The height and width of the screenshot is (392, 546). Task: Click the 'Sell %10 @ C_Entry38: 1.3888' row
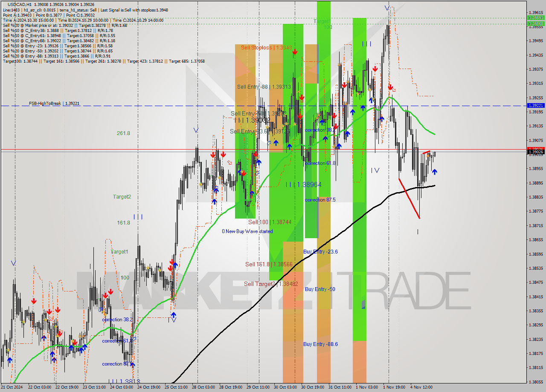[58, 31]
